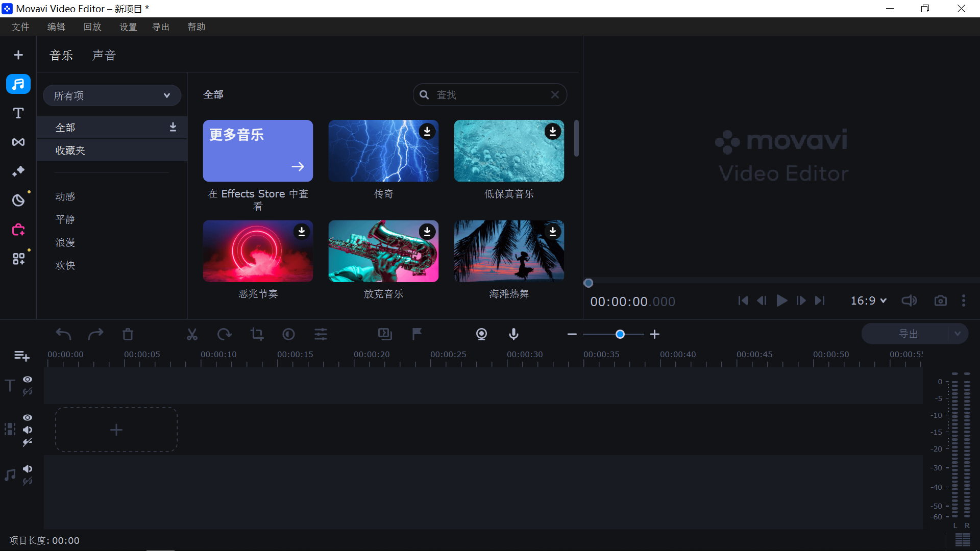Click the player seek bar handle

(x=589, y=283)
